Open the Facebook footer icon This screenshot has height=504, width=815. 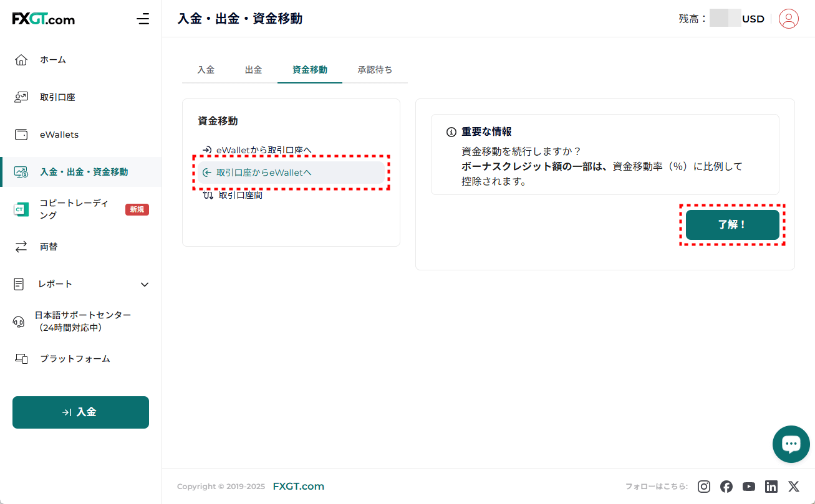[726, 487]
